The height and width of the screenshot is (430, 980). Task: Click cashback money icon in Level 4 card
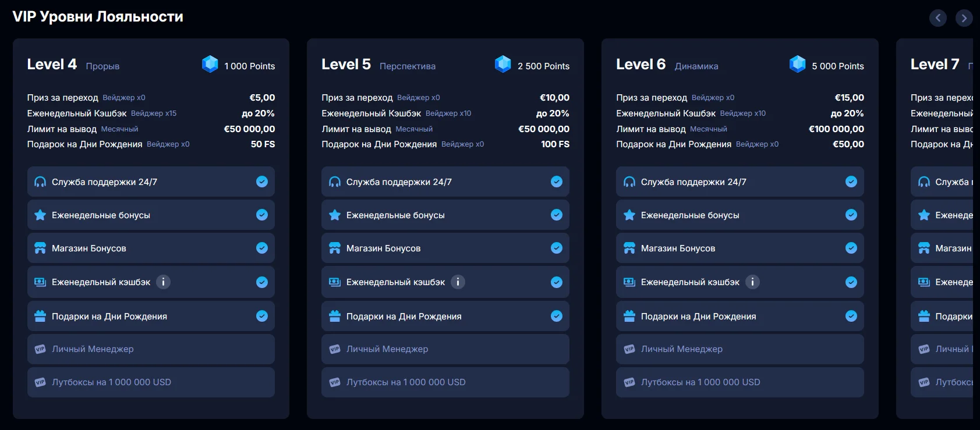40,282
